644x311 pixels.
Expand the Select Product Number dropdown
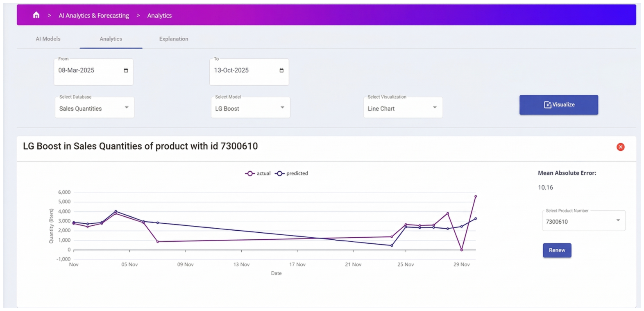pos(584,221)
